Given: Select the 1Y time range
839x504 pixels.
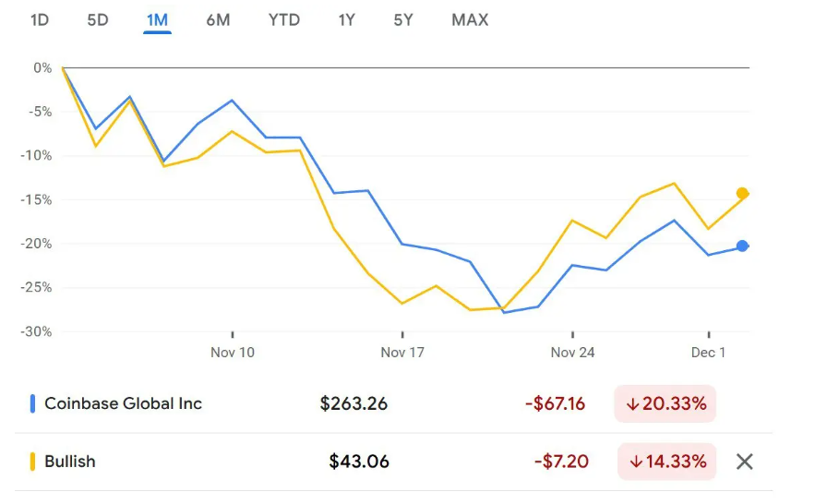Looking at the screenshot, I should click(346, 19).
